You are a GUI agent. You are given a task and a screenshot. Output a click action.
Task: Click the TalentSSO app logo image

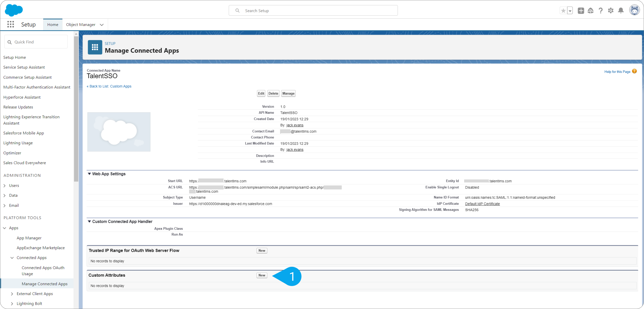tap(119, 132)
